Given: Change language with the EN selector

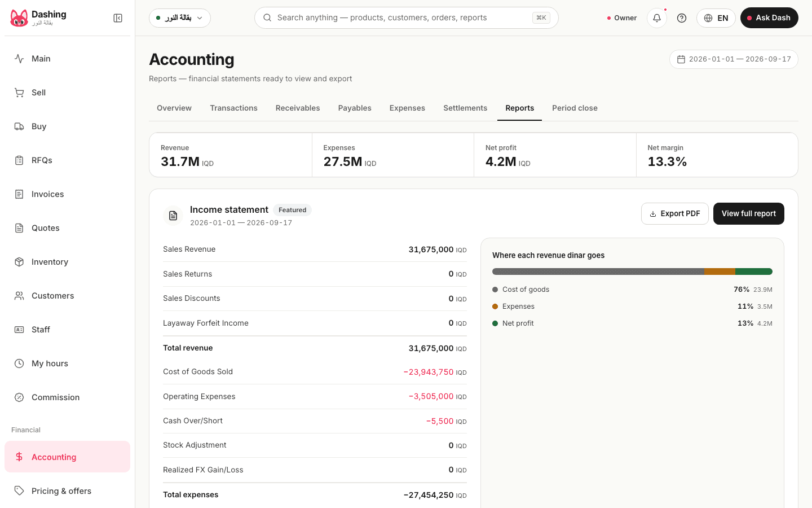Looking at the screenshot, I should click(x=716, y=18).
